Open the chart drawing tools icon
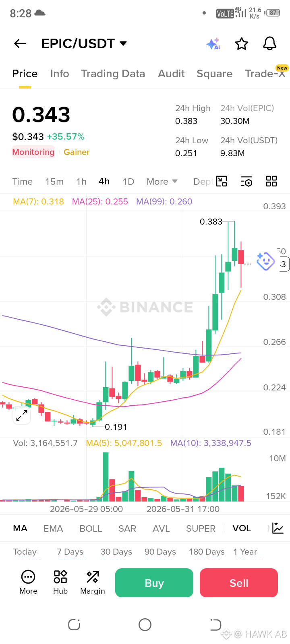This screenshot has width=290, height=644. point(222,181)
